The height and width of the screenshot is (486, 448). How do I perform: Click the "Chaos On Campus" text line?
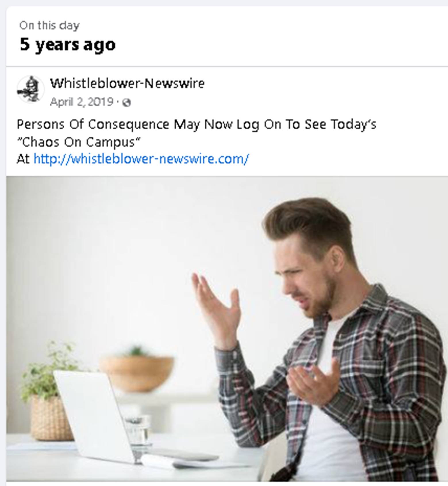[x=78, y=142]
